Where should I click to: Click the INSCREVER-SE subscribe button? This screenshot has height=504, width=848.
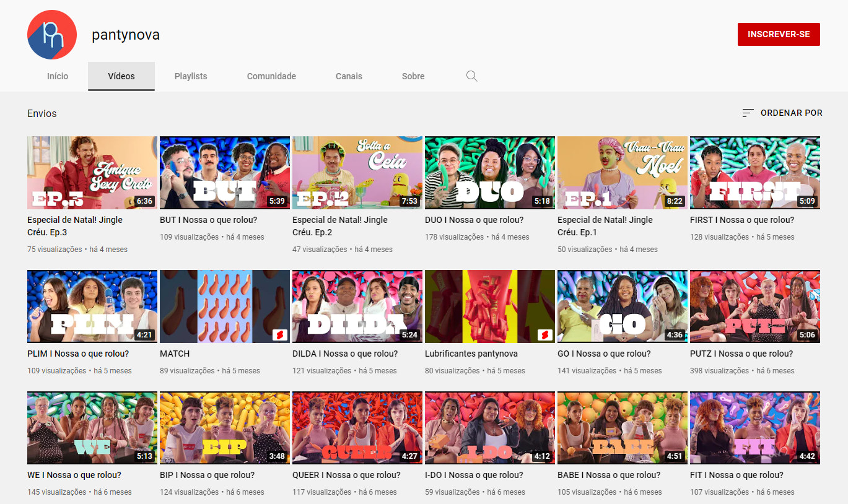pyautogui.click(x=779, y=34)
